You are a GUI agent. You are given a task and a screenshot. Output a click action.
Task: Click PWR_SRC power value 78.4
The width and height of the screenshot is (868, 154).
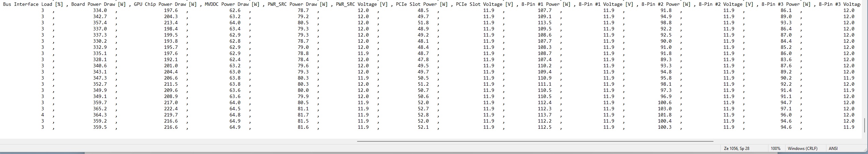coord(303,59)
